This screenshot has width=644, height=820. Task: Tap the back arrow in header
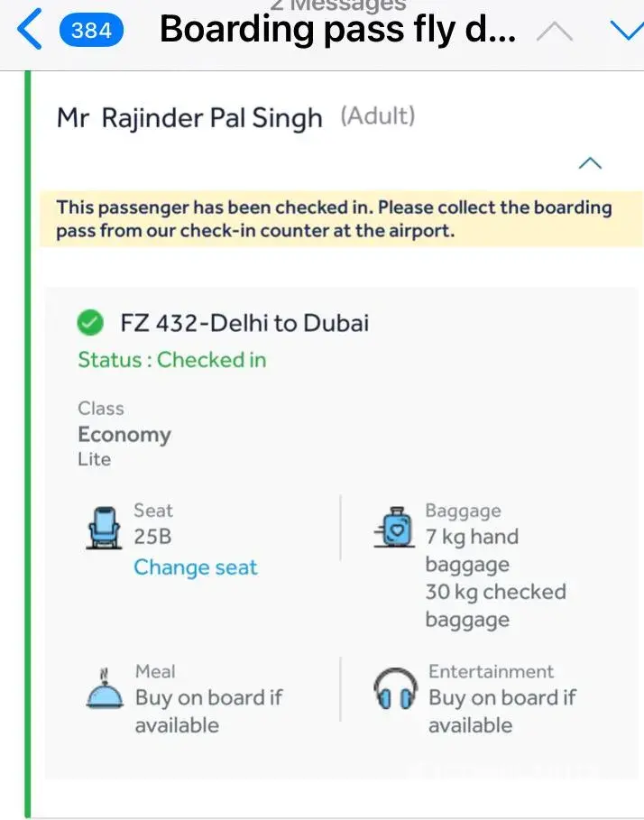pos(30,30)
